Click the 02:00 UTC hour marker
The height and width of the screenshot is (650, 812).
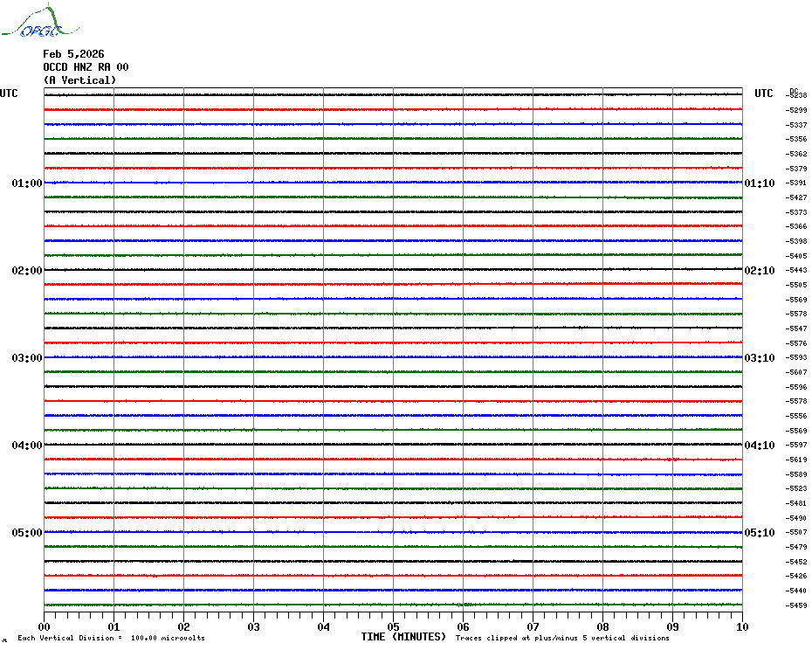click(27, 271)
